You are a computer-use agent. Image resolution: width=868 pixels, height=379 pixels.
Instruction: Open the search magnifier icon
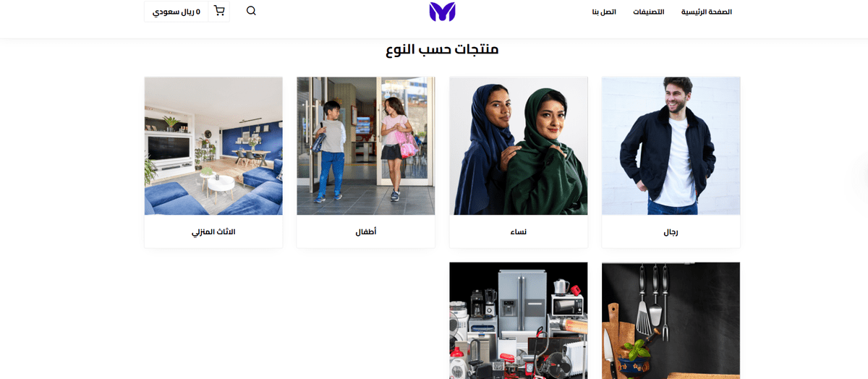(251, 12)
